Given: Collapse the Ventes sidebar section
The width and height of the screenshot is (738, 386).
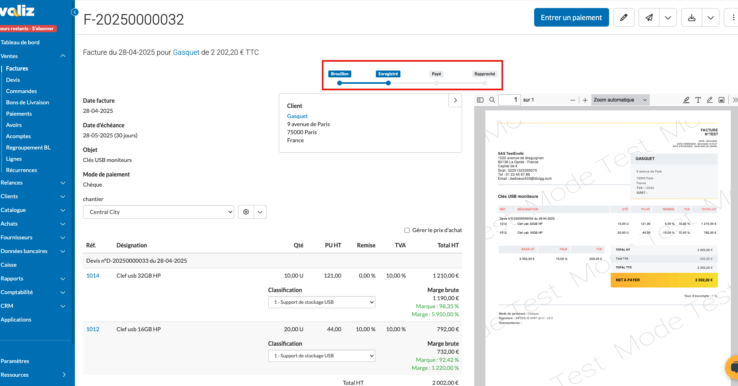Looking at the screenshot, I should (x=63, y=56).
